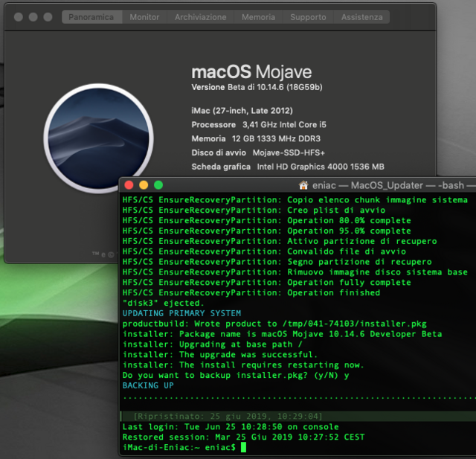This screenshot has height=459, width=476.
Task: Maximize the Terminal window with green button
Action: coord(158,185)
